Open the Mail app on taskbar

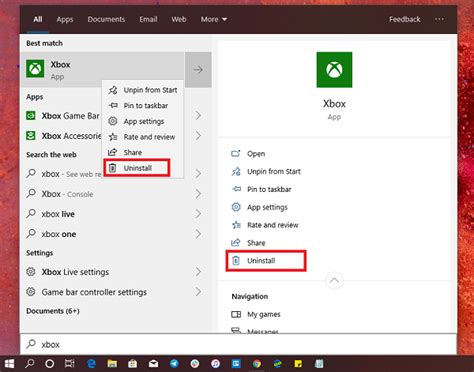tap(153, 364)
